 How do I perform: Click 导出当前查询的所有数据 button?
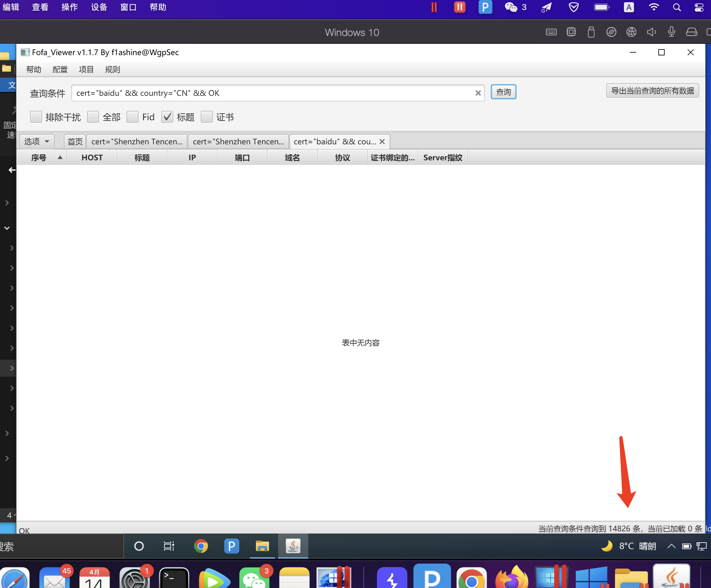tap(652, 91)
